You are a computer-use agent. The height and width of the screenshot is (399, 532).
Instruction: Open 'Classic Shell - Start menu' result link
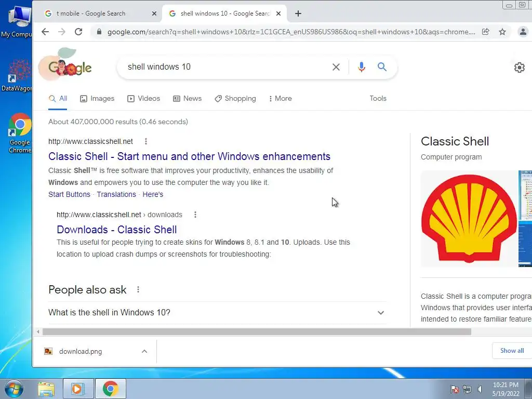click(189, 156)
